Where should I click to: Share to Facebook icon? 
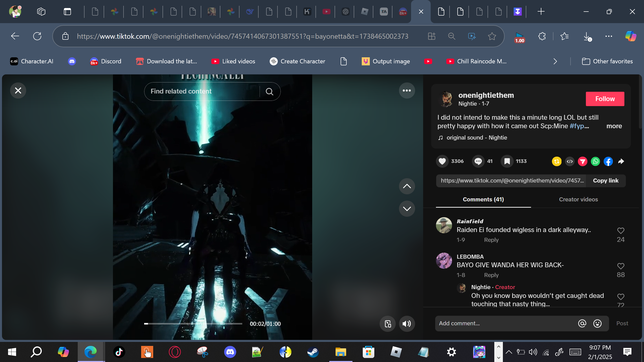(608, 161)
